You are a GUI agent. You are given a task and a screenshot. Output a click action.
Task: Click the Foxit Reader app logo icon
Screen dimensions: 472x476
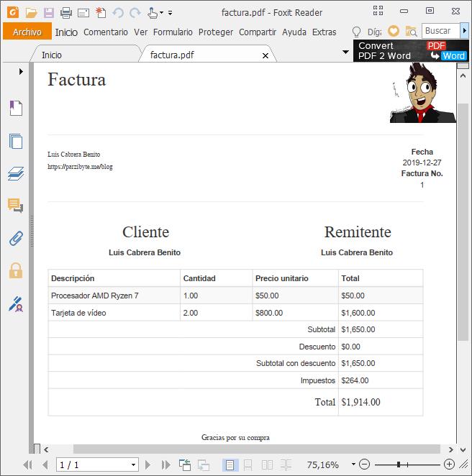click(x=13, y=12)
